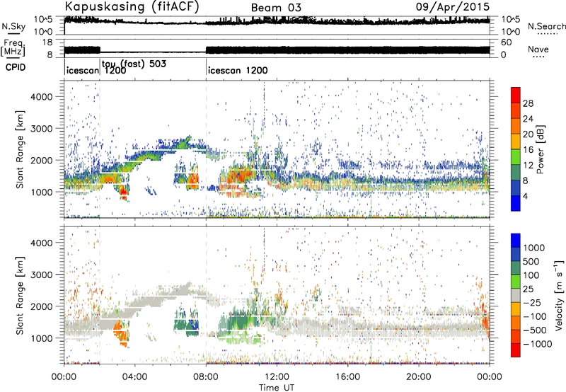Click the '60' tick of the Nave axis

pos(506,42)
